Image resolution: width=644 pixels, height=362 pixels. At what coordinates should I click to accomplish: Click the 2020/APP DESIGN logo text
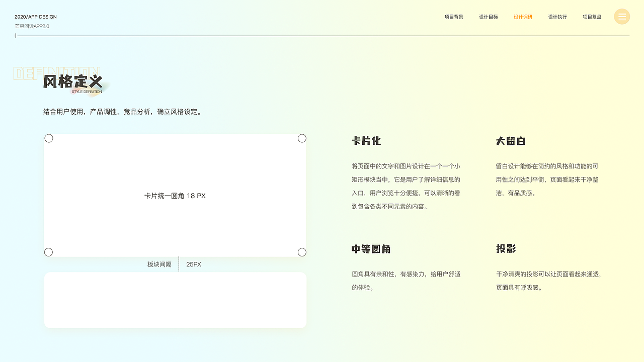tap(36, 17)
